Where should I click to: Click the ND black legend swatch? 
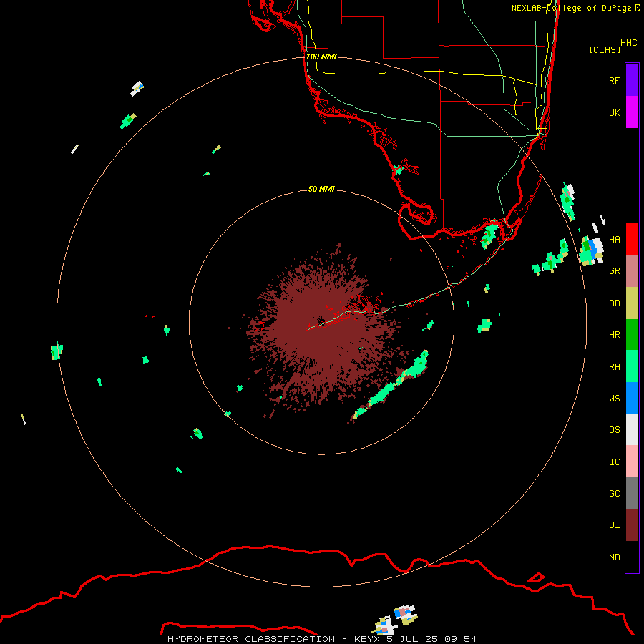(632, 557)
